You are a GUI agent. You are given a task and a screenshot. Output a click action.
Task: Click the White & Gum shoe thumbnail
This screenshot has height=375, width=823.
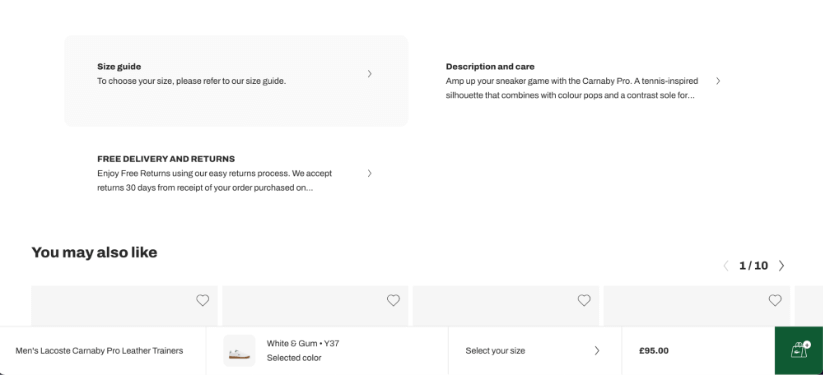pyautogui.click(x=239, y=351)
